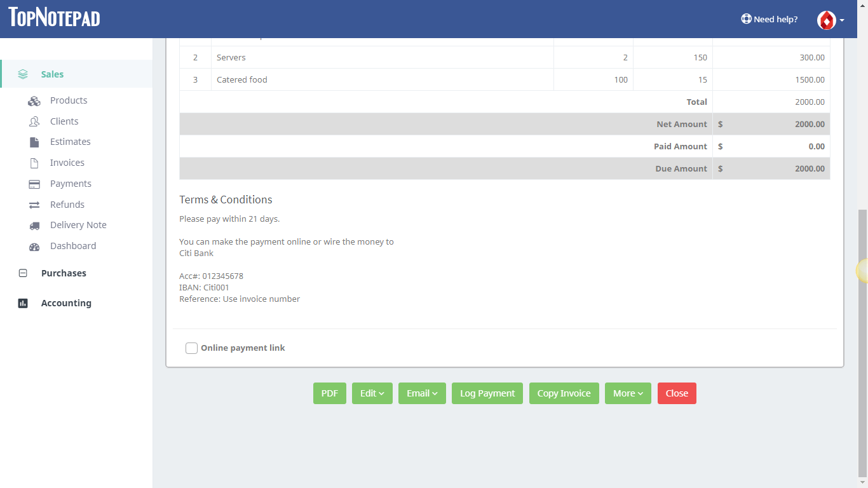Go to Products in sidebar
The height and width of the screenshot is (488, 868).
[x=69, y=100]
